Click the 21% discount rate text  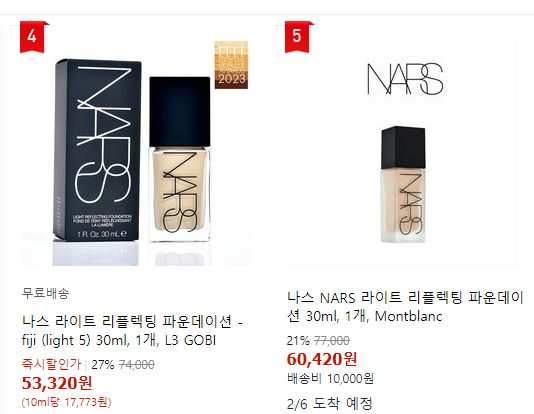click(x=298, y=340)
